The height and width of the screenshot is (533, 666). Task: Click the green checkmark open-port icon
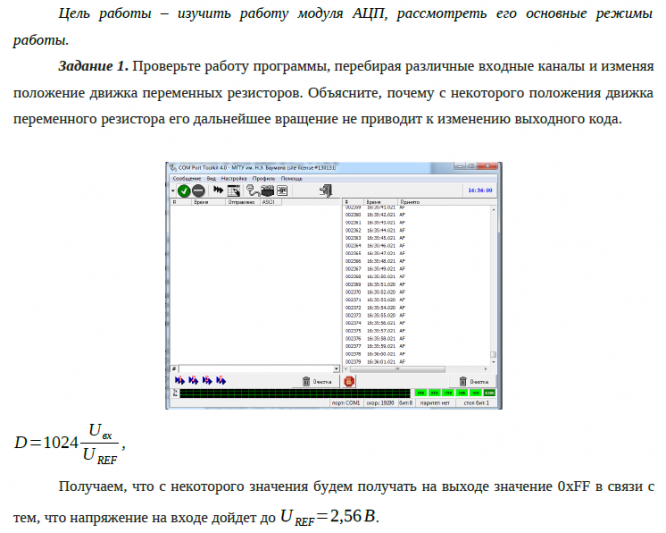(183, 191)
